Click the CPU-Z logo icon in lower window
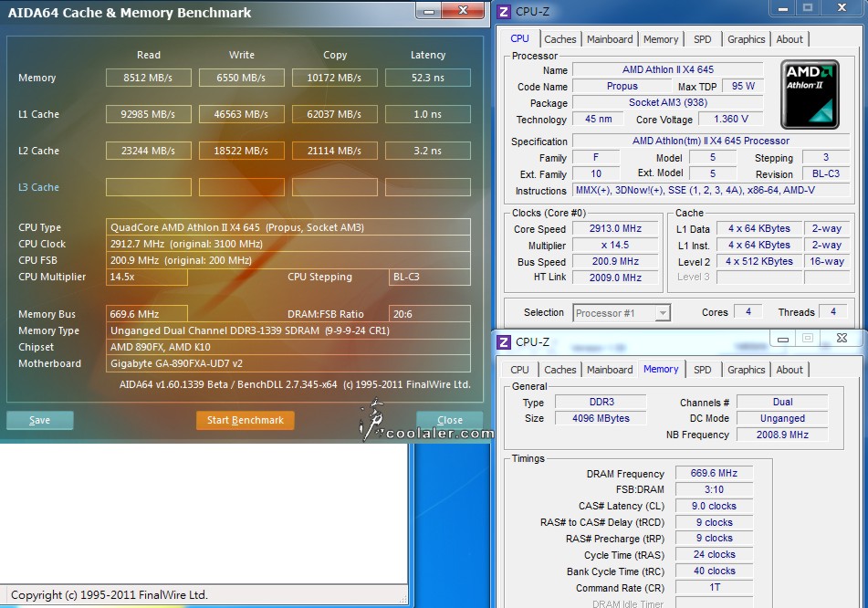This screenshot has width=868, height=608. coord(504,342)
